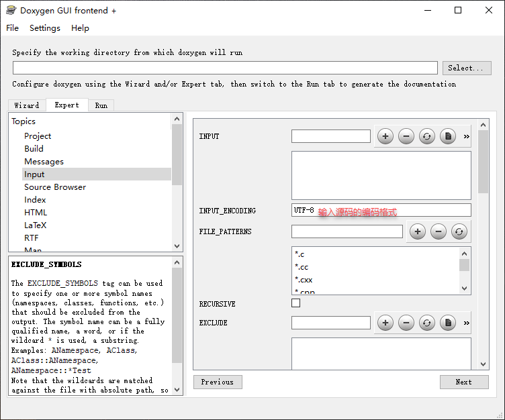Click the settings panel scrollbar thumb
The width and height of the screenshot is (505, 420).
(483, 162)
